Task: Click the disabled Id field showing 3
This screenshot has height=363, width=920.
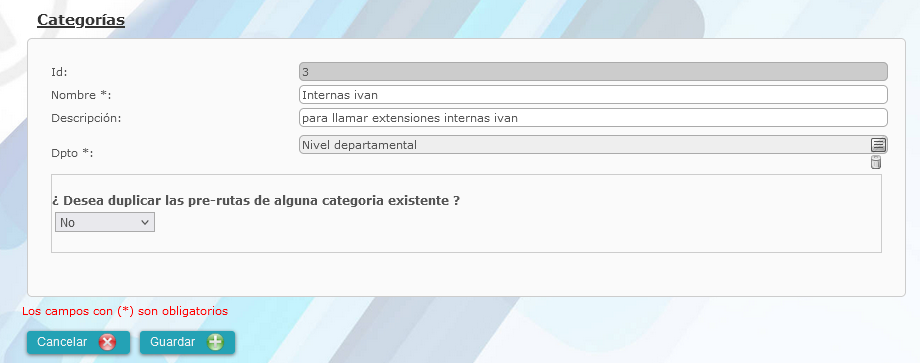Action: 593,72
